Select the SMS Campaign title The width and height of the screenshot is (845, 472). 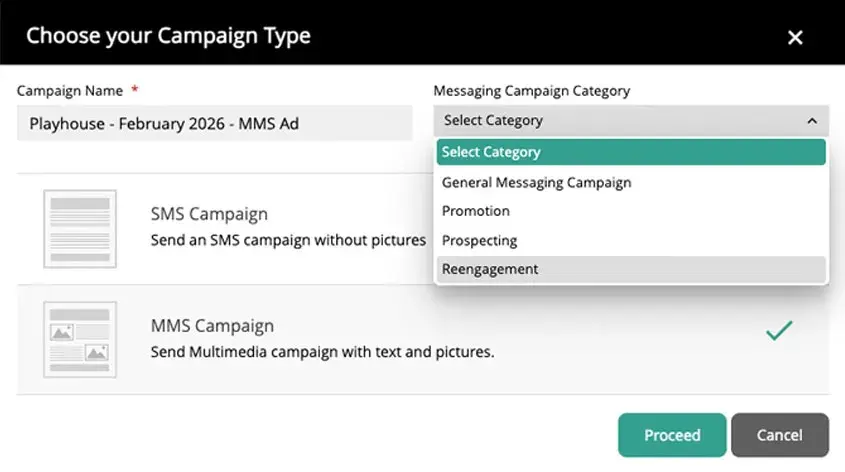(209, 214)
